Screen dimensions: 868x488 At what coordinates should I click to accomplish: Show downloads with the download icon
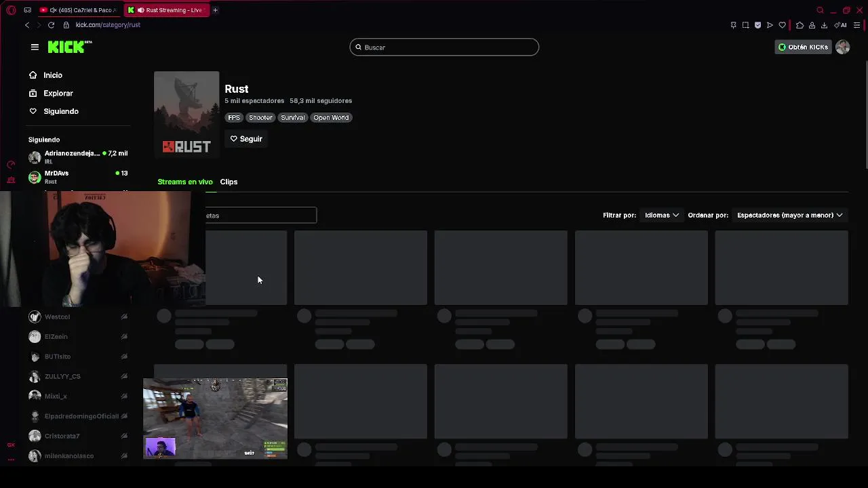click(824, 25)
